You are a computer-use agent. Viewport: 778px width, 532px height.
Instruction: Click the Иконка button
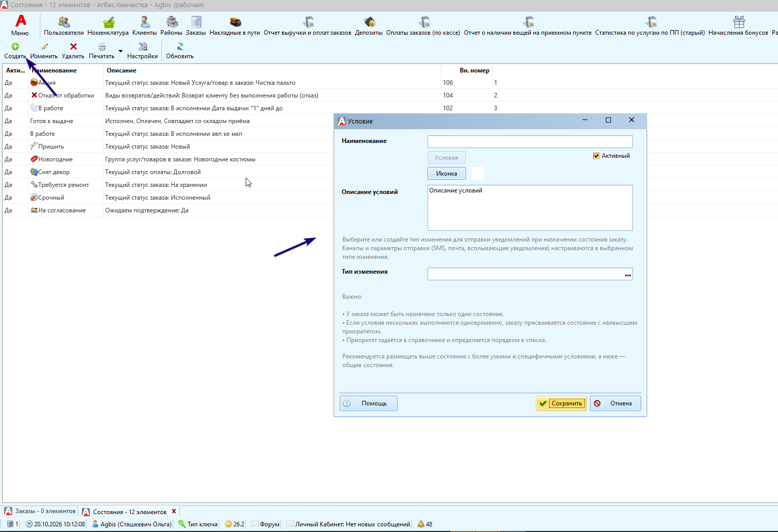[x=446, y=174]
